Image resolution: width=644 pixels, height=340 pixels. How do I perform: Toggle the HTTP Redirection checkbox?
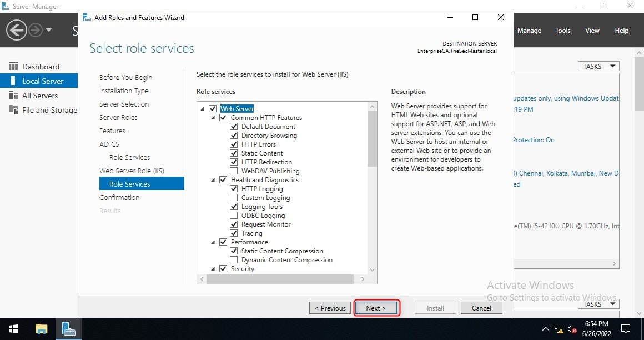(x=234, y=162)
